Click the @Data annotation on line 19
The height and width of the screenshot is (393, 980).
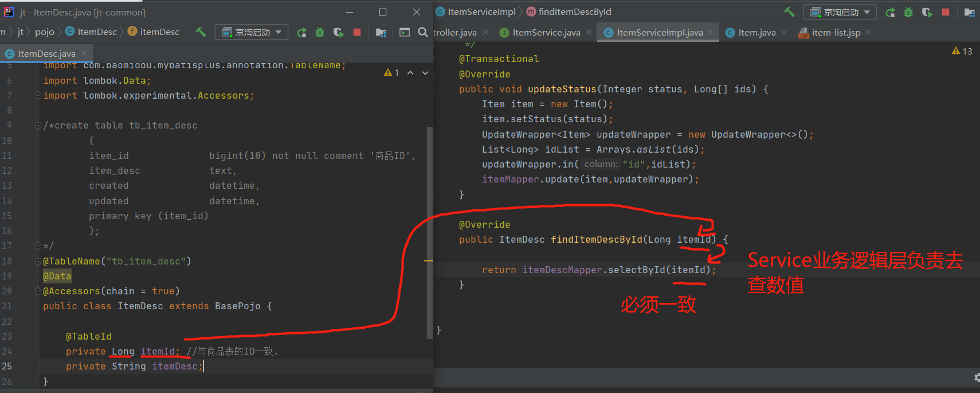coord(57,276)
